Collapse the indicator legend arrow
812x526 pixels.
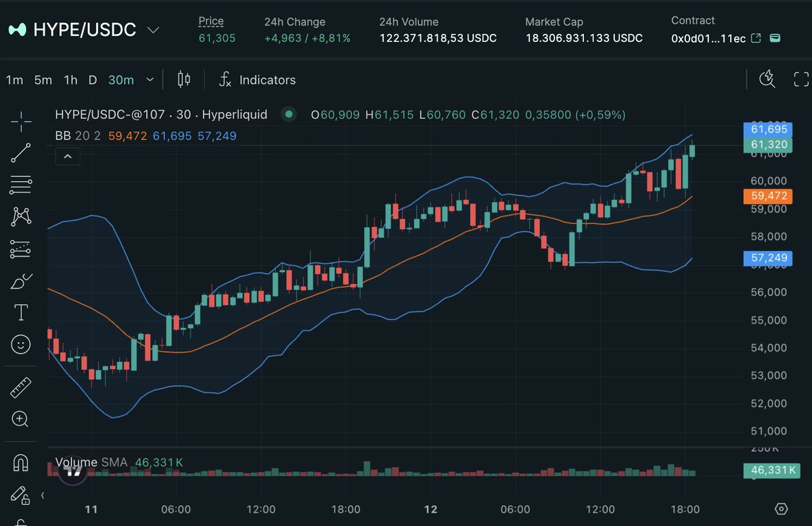tap(68, 157)
